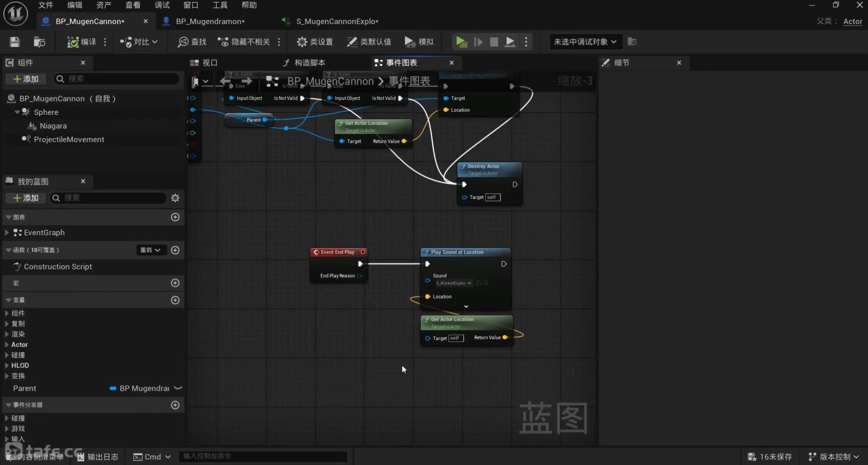Collapse the Sphere component tree
The height and width of the screenshot is (465, 868).
(x=17, y=112)
